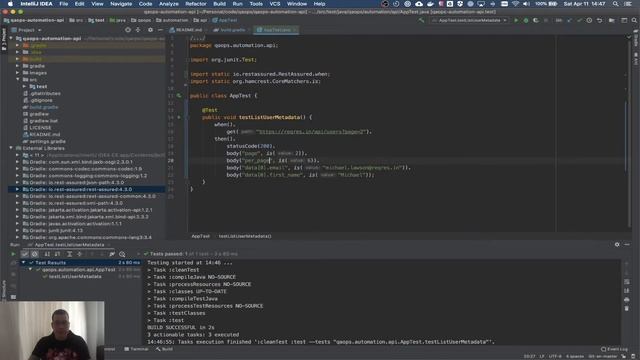Click the locate current file target icon
The width and height of the screenshot is (640, 360).
click(128, 30)
